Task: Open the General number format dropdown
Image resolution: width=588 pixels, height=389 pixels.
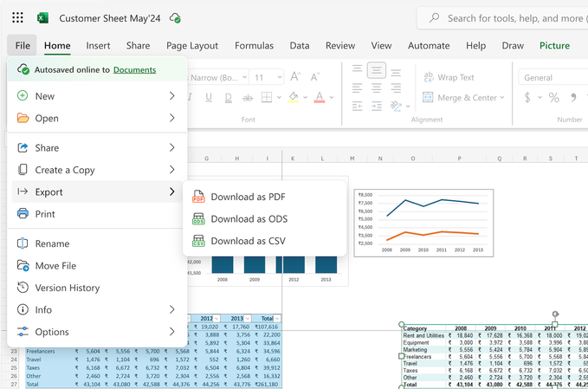Action: coord(552,77)
